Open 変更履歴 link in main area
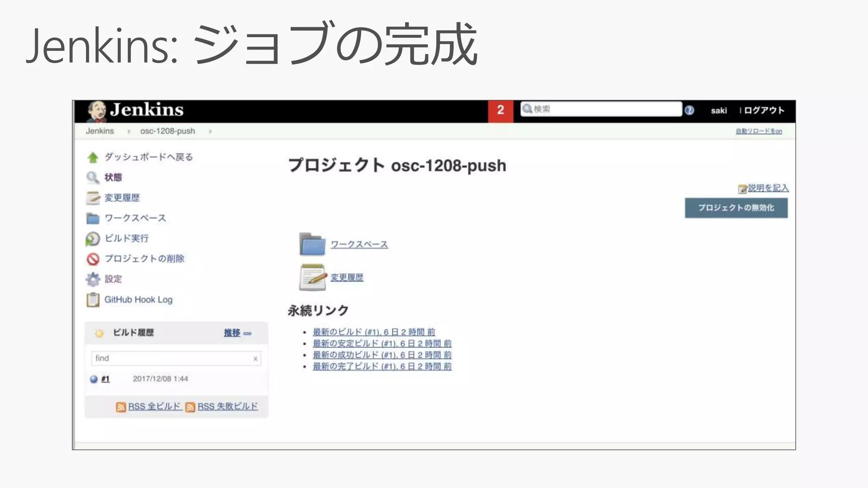This screenshot has height=488, width=868. pyautogui.click(x=347, y=277)
